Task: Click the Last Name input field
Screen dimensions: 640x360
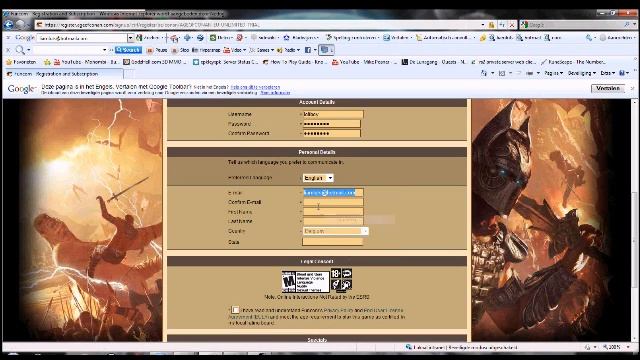Action: pos(333,221)
